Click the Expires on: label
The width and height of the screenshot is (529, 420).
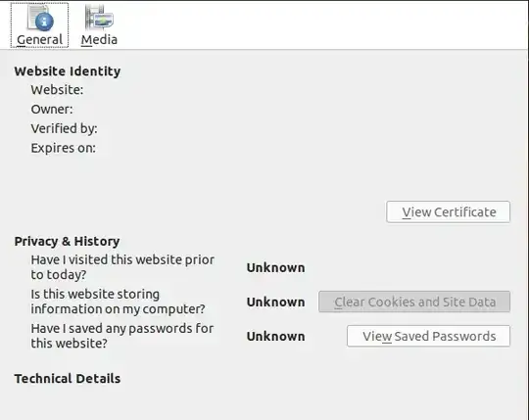pos(64,148)
